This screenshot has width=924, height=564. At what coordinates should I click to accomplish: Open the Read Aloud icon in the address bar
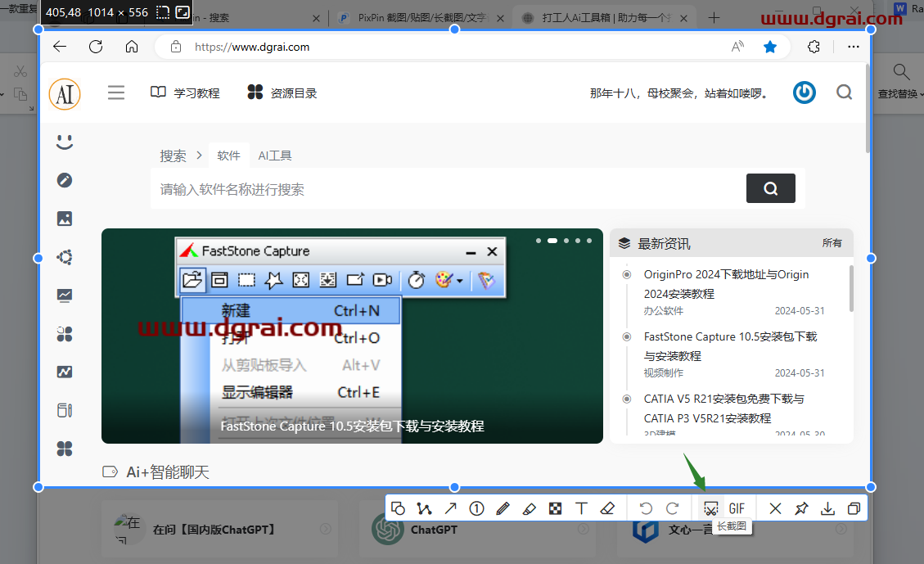click(737, 47)
